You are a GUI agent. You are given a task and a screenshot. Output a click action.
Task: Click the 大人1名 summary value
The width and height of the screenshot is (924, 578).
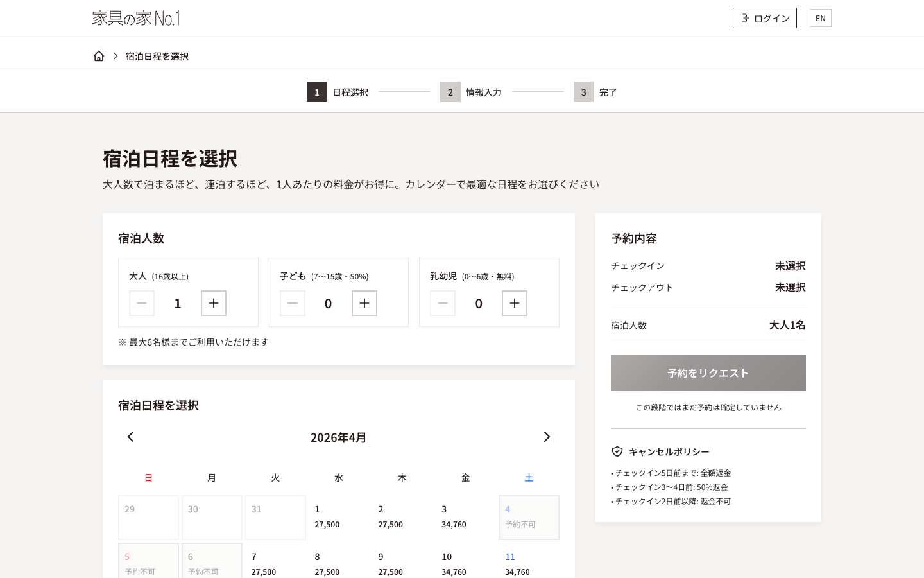coord(787,325)
